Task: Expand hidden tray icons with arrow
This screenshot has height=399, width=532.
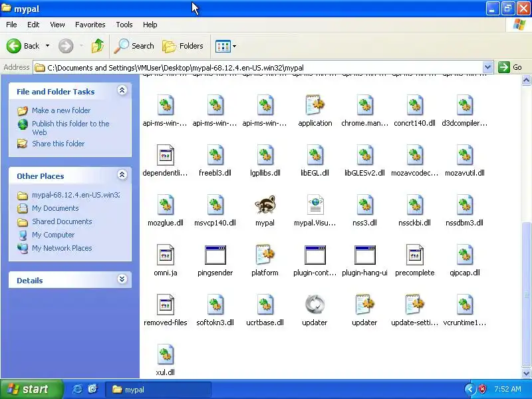Action: (x=470, y=389)
